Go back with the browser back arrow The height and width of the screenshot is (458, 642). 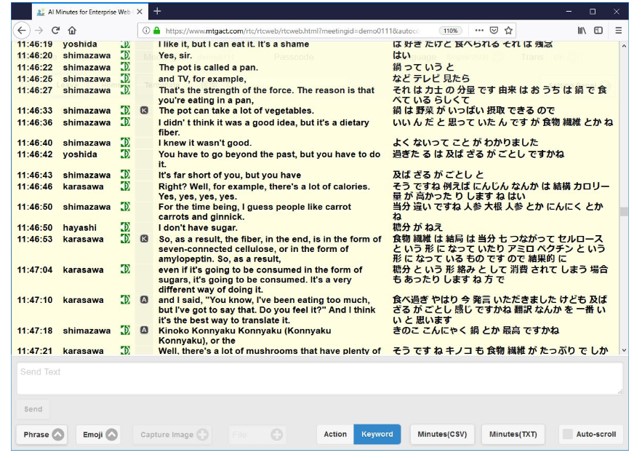click(22, 30)
